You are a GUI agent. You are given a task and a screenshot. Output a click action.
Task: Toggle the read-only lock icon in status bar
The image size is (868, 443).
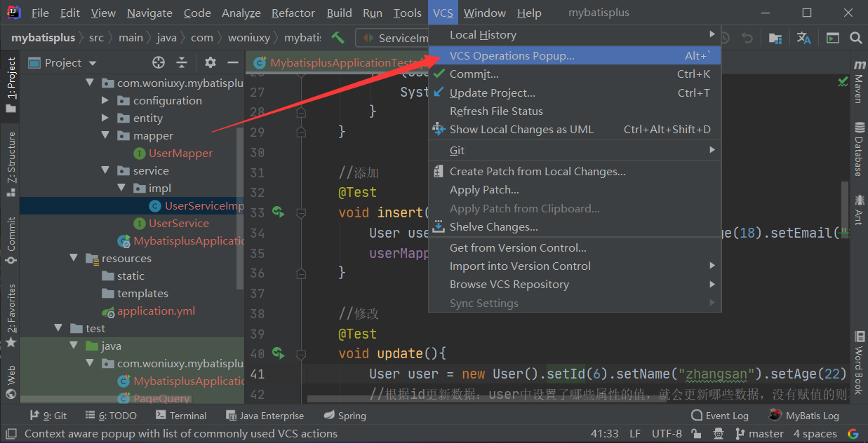pos(696,434)
